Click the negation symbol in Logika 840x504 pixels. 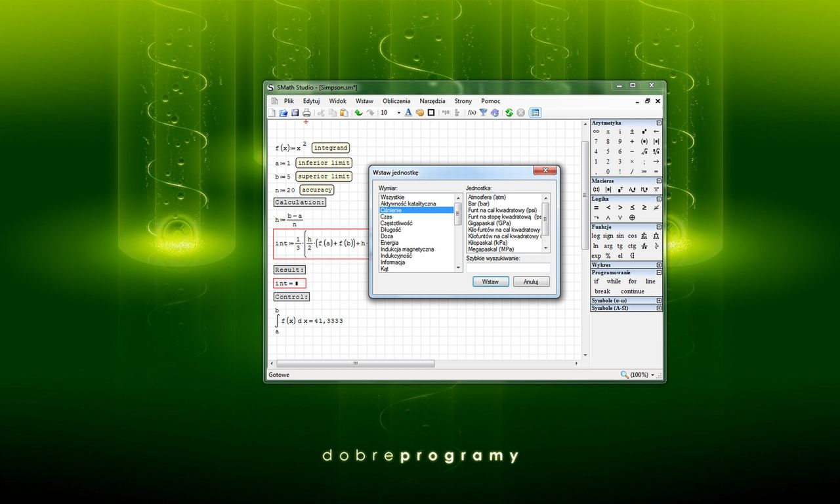tap(597, 218)
